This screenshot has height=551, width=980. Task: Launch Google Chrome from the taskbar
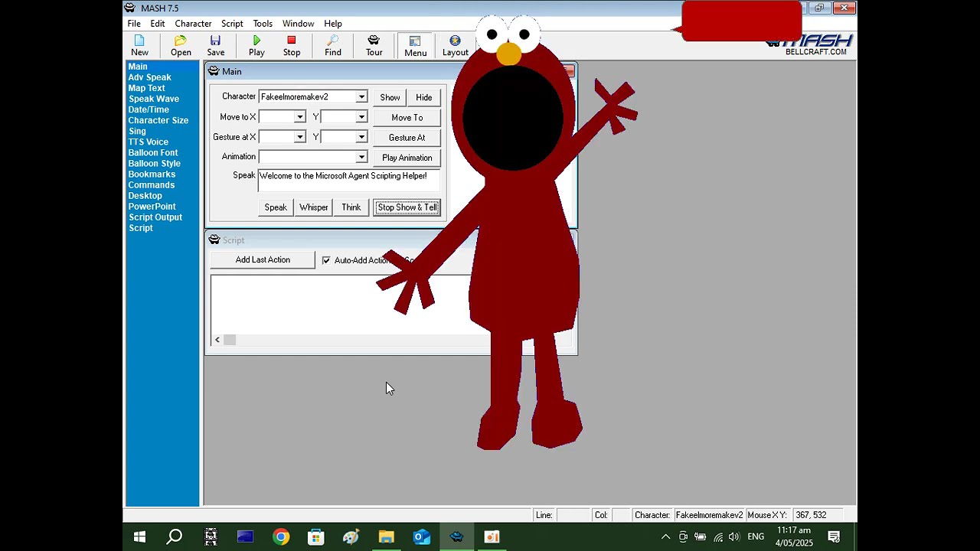281,537
